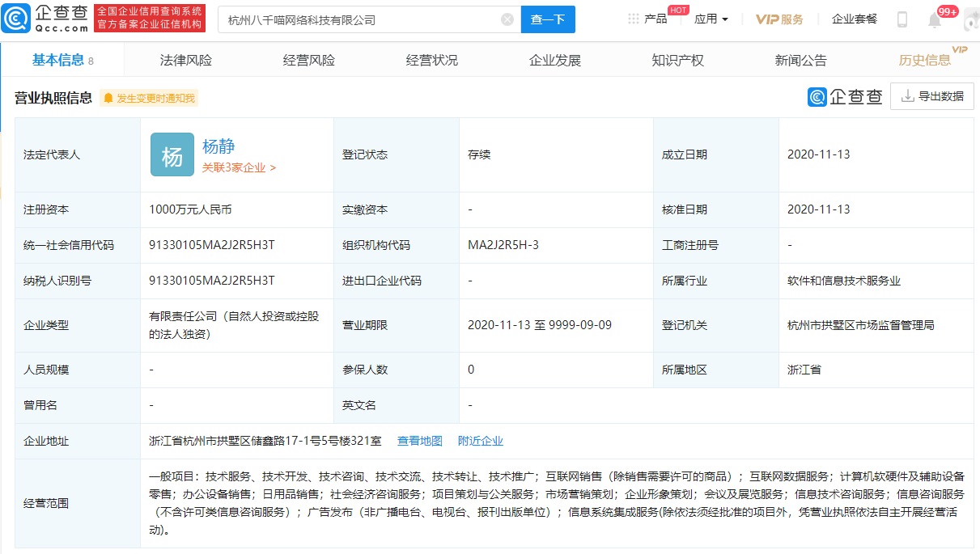This screenshot has height=554, width=980.
Task: Click the 导出数据 export button
Action: pos(932,96)
